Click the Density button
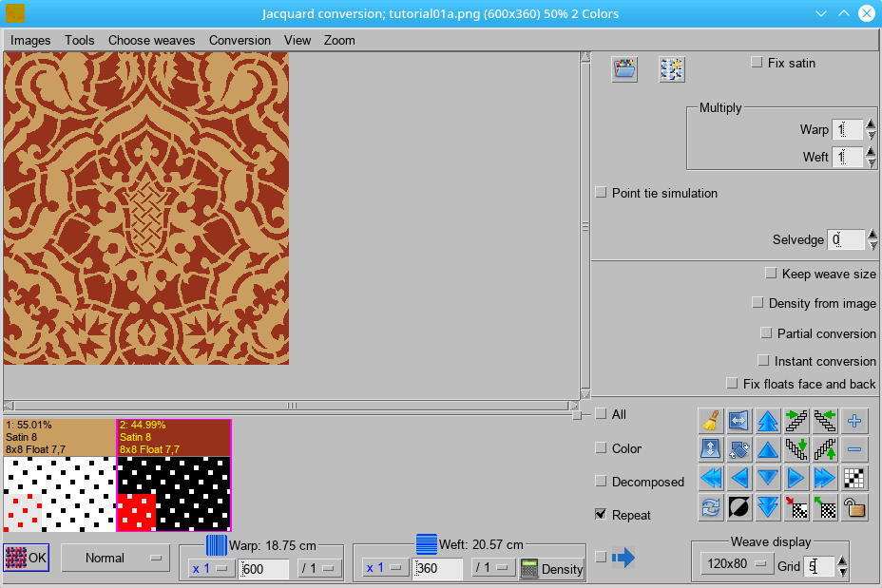This screenshot has height=588, width=882. [x=552, y=568]
